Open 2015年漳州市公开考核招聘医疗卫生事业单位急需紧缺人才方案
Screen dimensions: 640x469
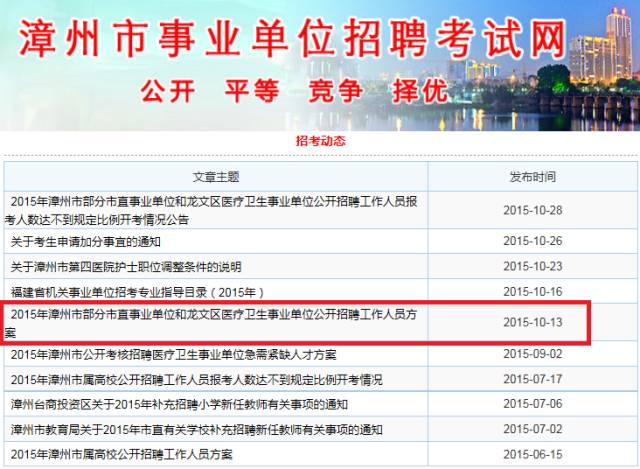pos(173,354)
